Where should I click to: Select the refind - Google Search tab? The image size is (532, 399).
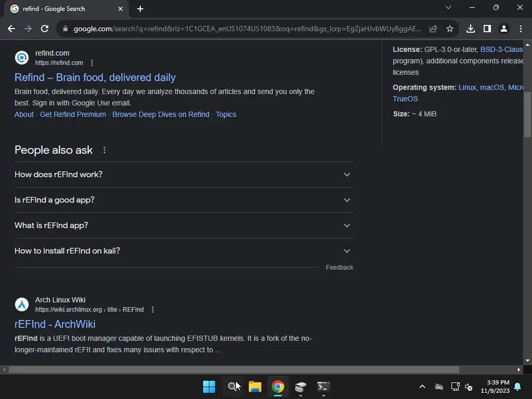(66, 9)
